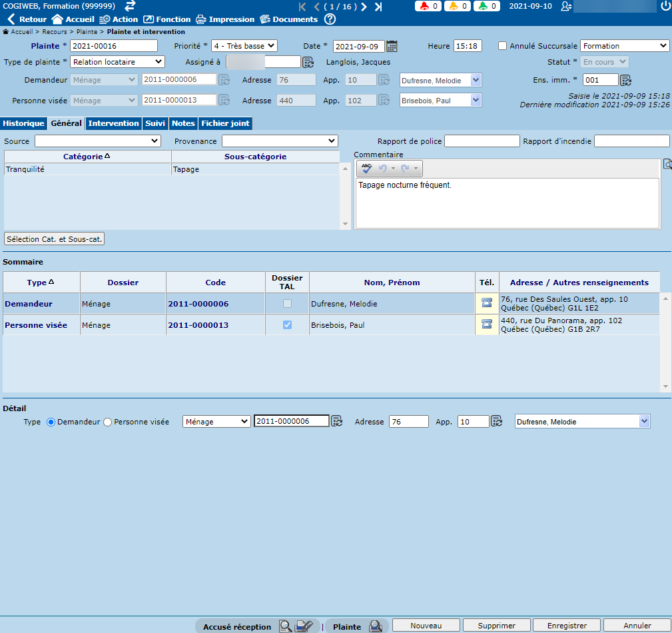The height and width of the screenshot is (633, 672).
Task: Click the telephone icon for Dufresne, Melodie
Action: (487, 304)
